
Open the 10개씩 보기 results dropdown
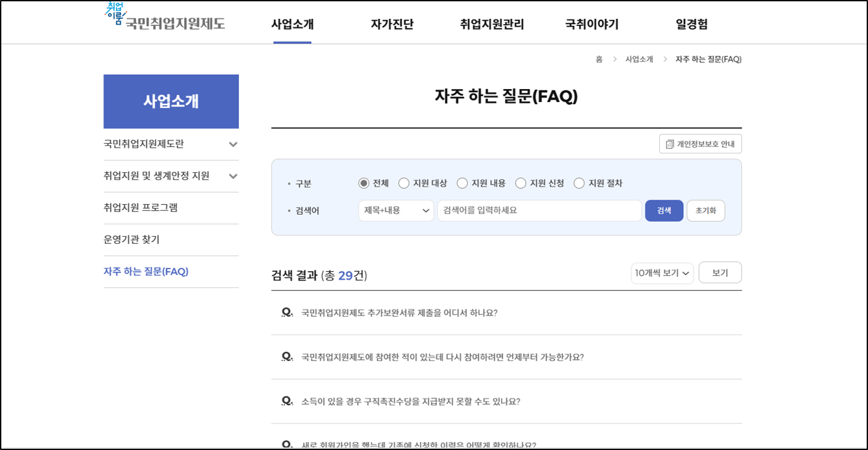click(661, 272)
